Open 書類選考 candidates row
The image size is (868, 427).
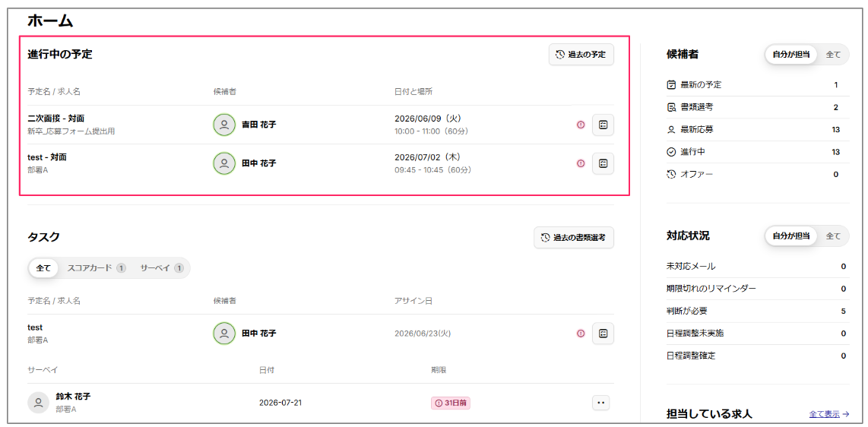coord(758,107)
